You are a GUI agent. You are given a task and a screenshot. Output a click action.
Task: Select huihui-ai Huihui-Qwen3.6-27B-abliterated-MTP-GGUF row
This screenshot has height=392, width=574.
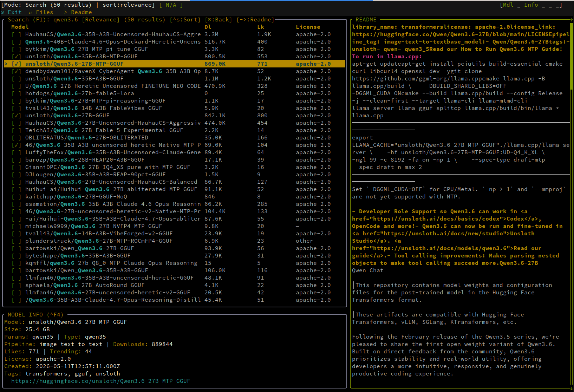click(x=175, y=189)
